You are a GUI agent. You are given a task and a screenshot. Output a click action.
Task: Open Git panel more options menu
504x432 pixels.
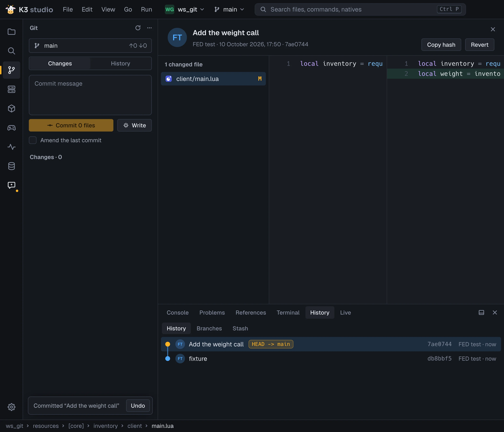point(149,28)
